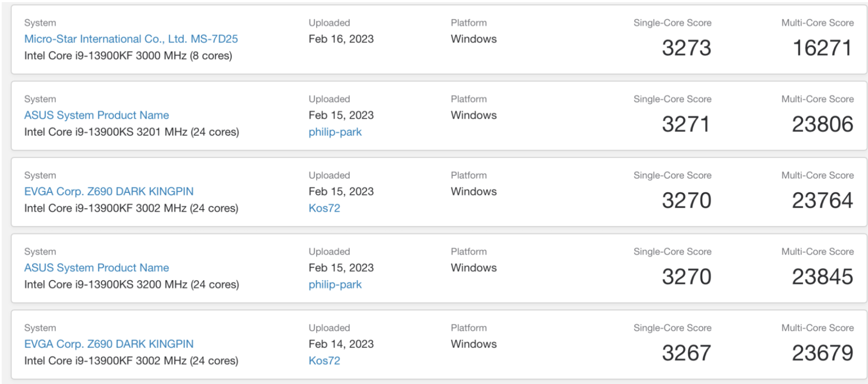Click the multi-core score 23806
868x384 pixels.
[822, 124]
